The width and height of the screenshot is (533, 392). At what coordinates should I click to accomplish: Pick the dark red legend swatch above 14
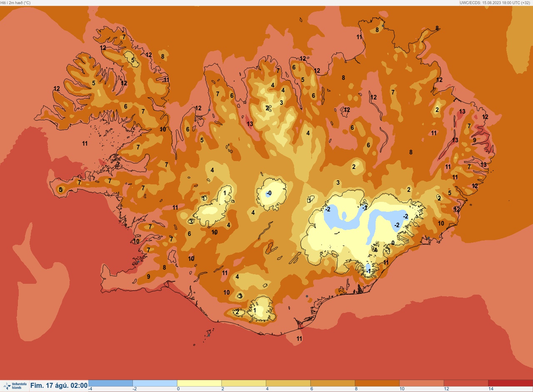coord(511,383)
